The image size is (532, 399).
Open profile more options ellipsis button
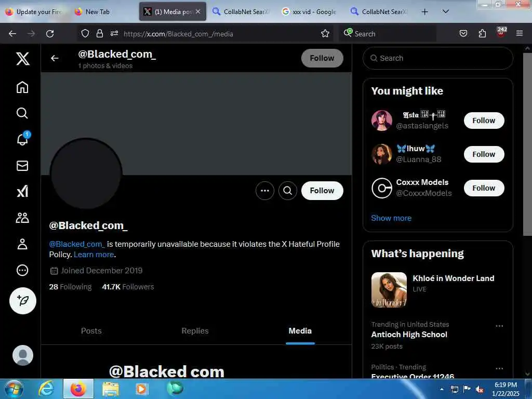tap(265, 191)
